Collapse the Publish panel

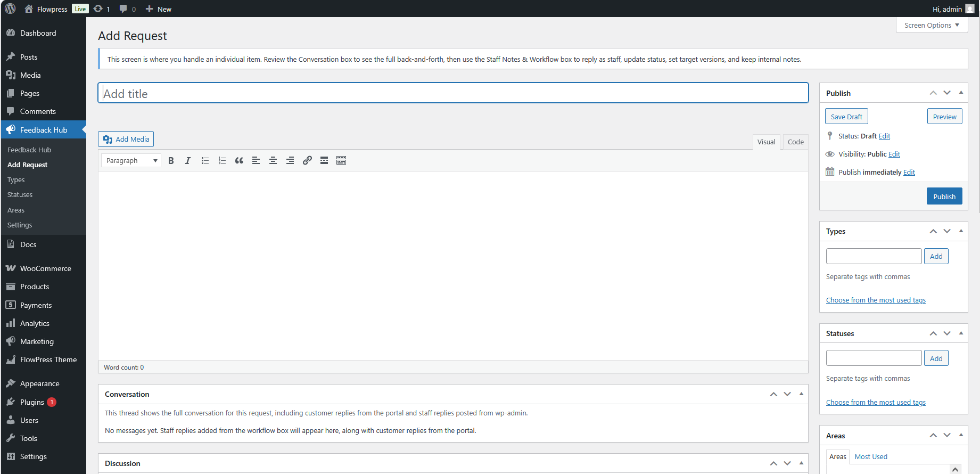tap(961, 93)
